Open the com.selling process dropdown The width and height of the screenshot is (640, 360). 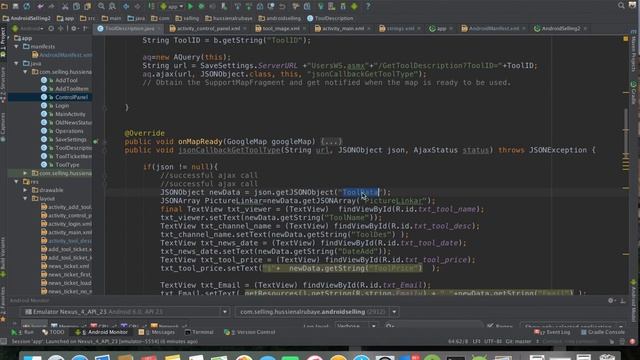[x=317, y=312]
